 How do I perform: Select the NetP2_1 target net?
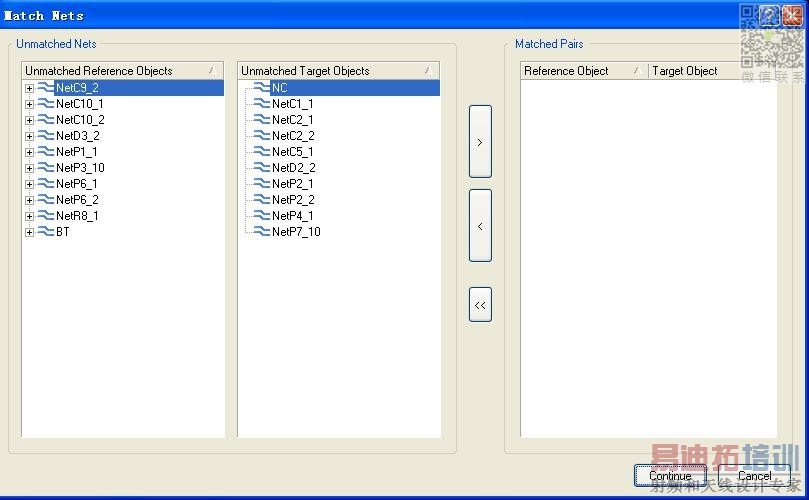tap(293, 184)
